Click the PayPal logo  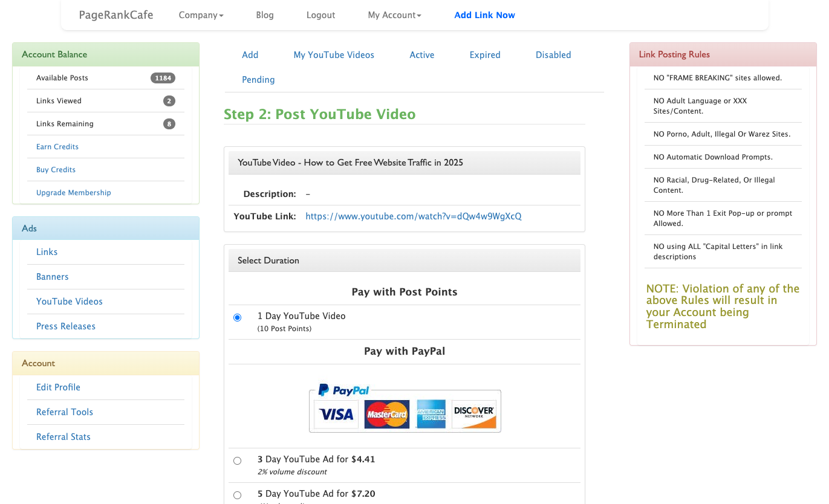coord(343,390)
